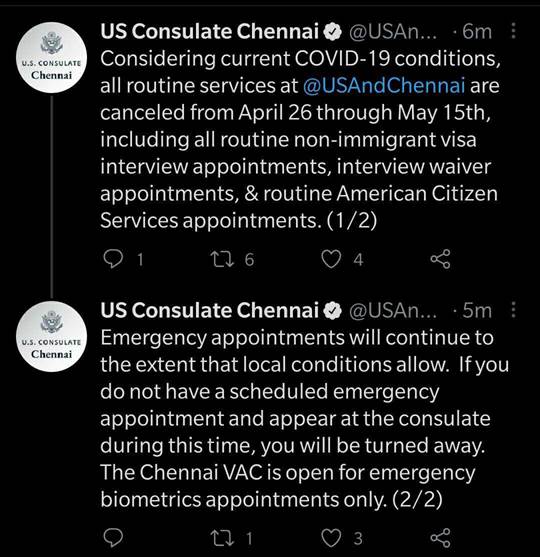The width and height of the screenshot is (540, 557).
Task: Click the @USAn... handle on second tweet
Action: coord(393,310)
